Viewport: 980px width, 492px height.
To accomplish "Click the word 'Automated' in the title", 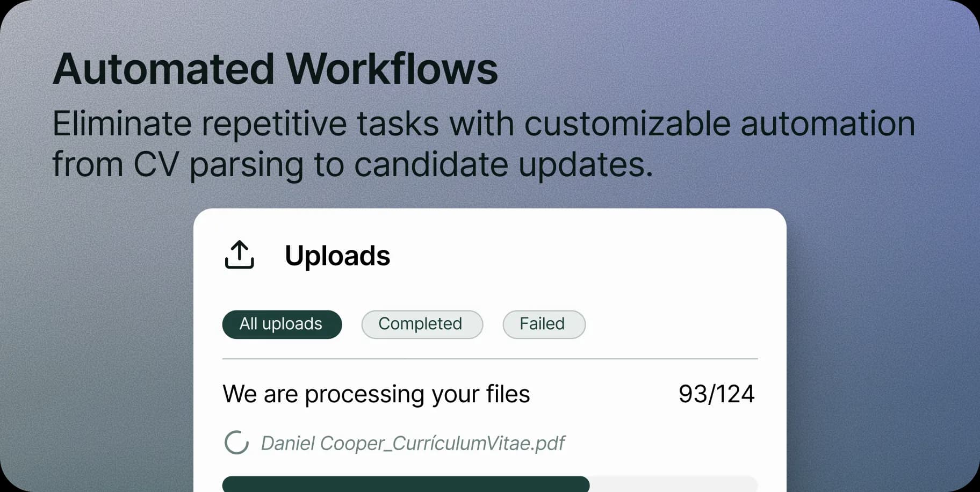I will pyautogui.click(x=164, y=69).
